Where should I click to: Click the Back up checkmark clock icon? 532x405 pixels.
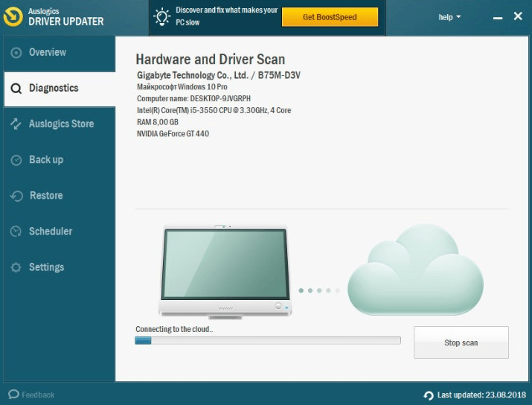16,160
